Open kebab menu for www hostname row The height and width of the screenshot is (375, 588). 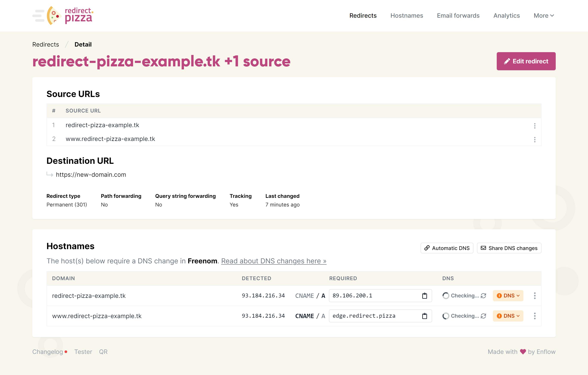(535, 316)
